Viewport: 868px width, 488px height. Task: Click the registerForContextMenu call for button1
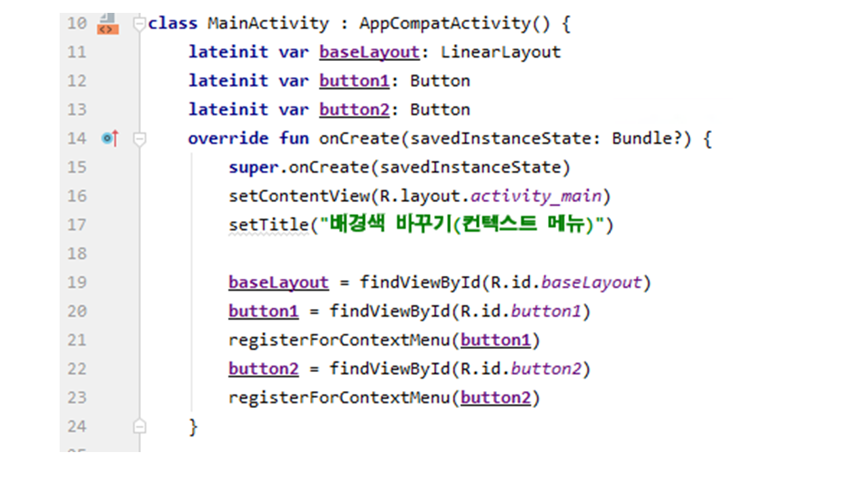point(339,340)
